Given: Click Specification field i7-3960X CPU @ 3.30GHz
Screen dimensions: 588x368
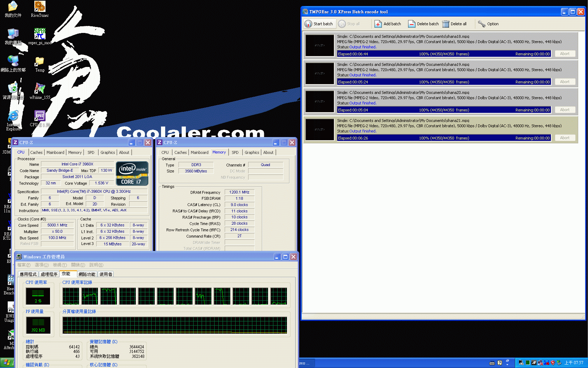Looking at the screenshot, I should (x=94, y=192).
